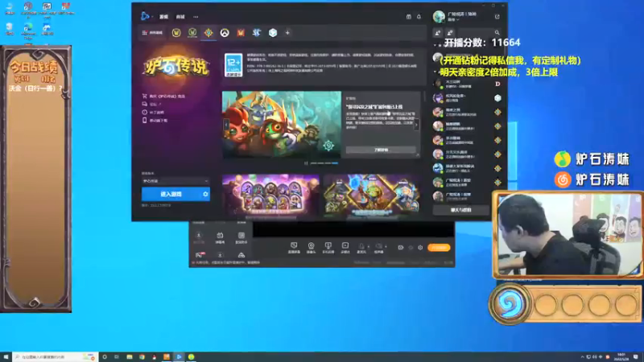Screen dimensions: 644x362
Task: Open the Battle.net taskbar icon
Action: click(179, 357)
